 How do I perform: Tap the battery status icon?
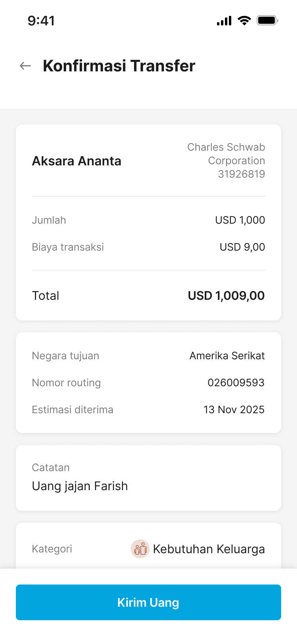pyautogui.click(x=267, y=20)
